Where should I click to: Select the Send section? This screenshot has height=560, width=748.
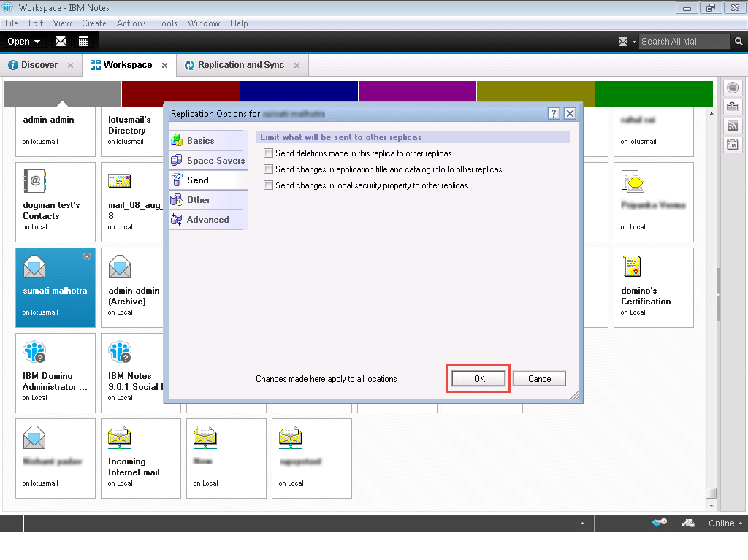click(208, 180)
